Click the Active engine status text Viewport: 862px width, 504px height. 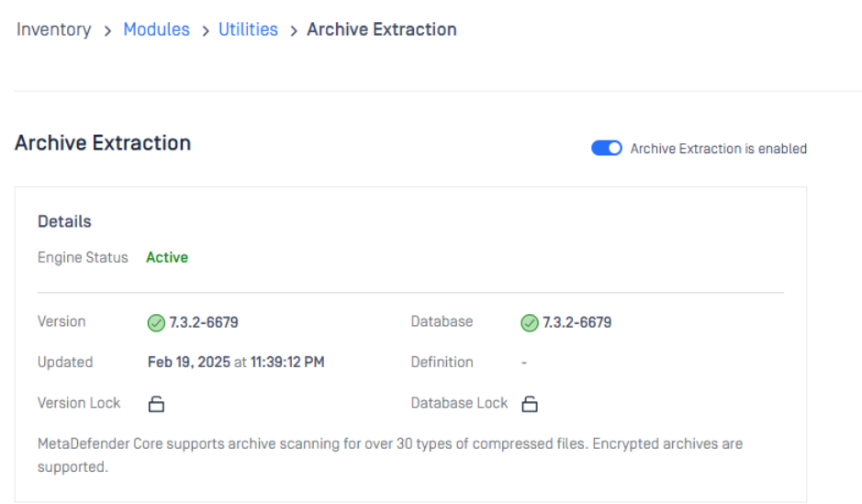[x=167, y=257]
